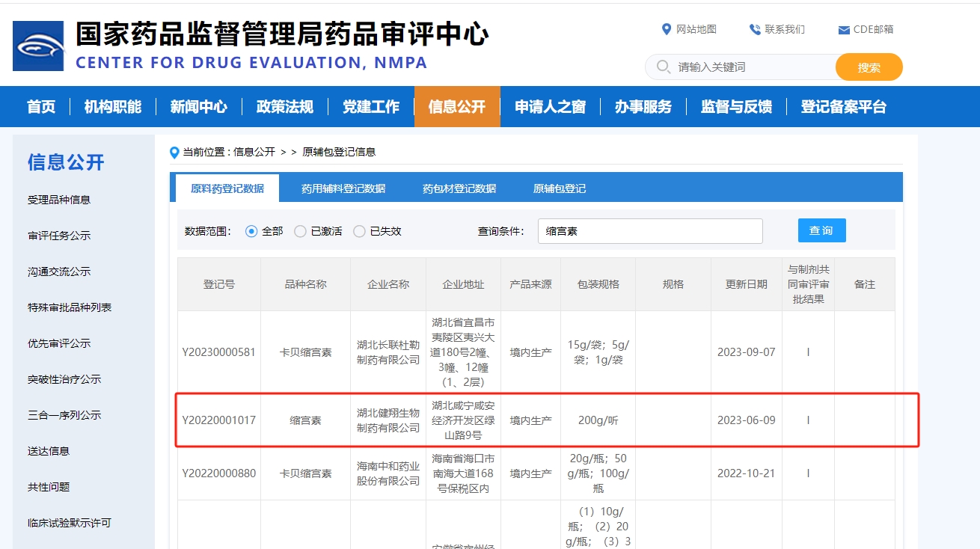This screenshot has width=980, height=549.
Task: Open 受理品种信息 in the sidebar
Action: (59, 200)
